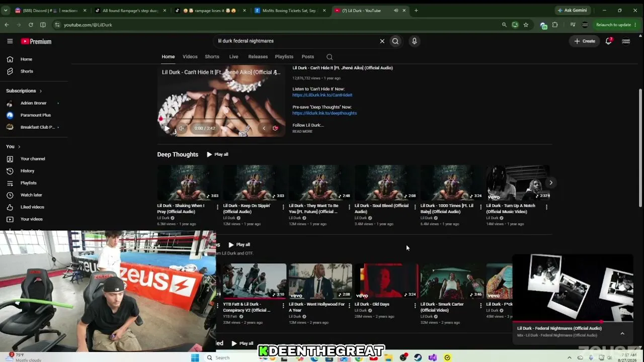Screen dimensions: 644x362
Task: Open Steam from the taskbar
Action: pyautogui.click(x=418, y=357)
